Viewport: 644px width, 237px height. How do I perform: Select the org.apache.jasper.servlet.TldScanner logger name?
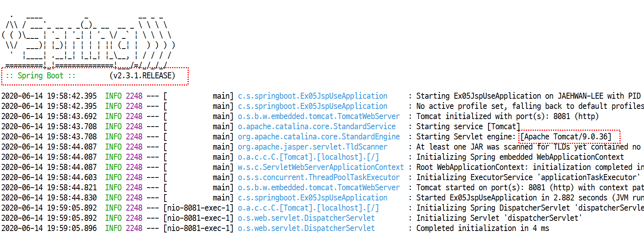(312, 147)
